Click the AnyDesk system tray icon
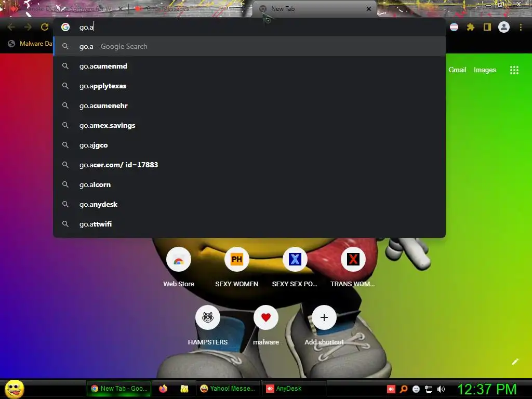Screen dimensions: 532x399 coord(391,389)
